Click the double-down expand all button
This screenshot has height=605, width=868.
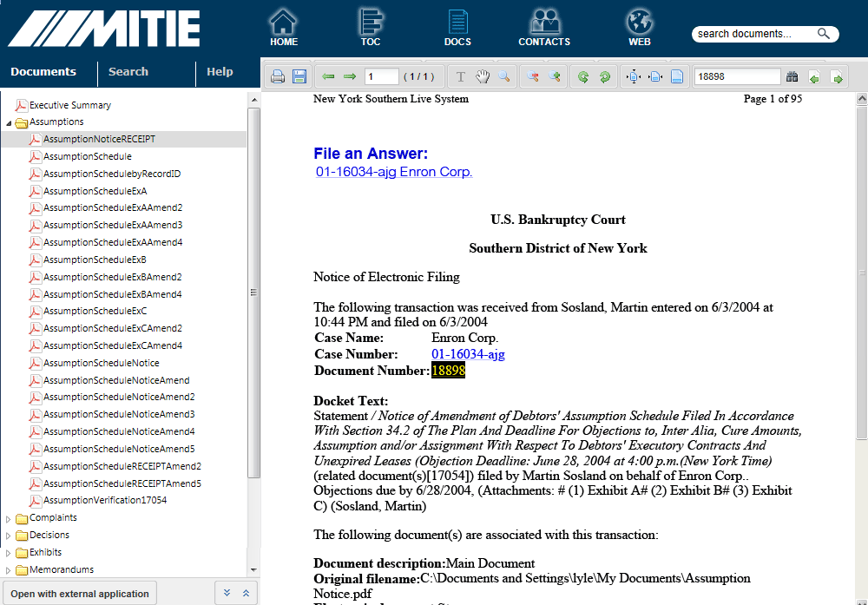pyautogui.click(x=227, y=593)
